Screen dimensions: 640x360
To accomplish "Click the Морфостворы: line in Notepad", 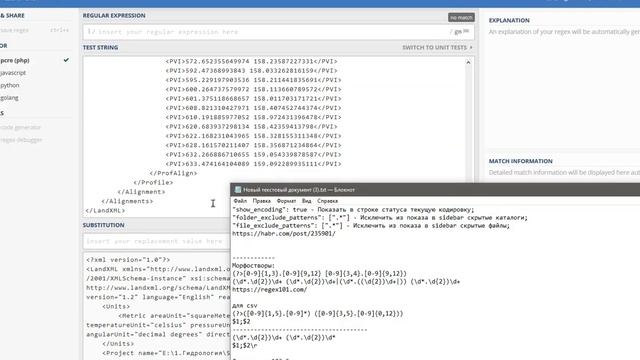I will 253,266.
